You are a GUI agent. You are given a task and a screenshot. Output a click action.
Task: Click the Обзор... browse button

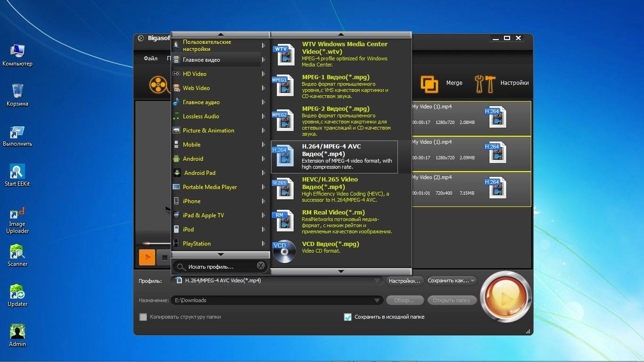pos(405,300)
